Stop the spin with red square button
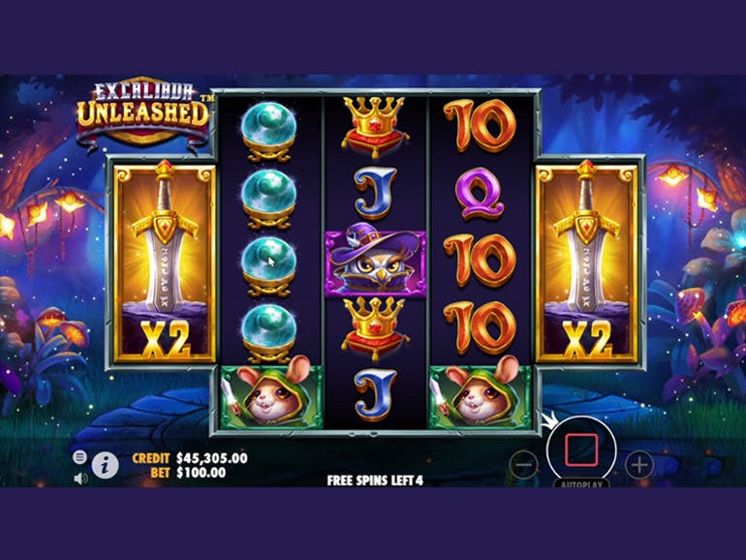The width and height of the screenshot is (746, 560). pos(581,450)
